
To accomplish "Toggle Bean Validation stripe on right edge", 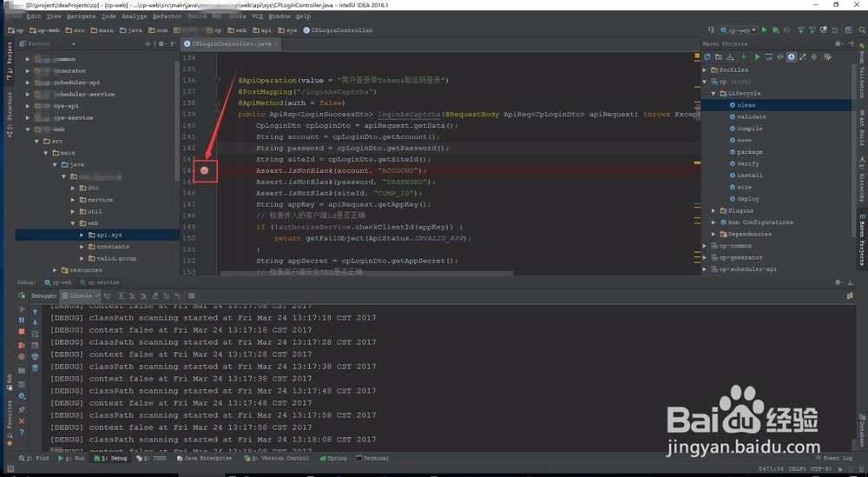I will [862, 71].
